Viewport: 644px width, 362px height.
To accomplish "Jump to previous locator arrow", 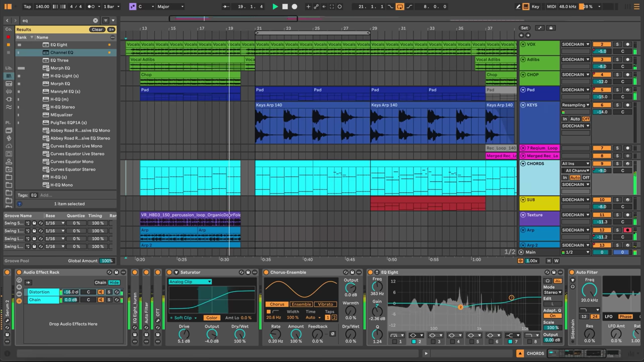I will coord(521,35).
